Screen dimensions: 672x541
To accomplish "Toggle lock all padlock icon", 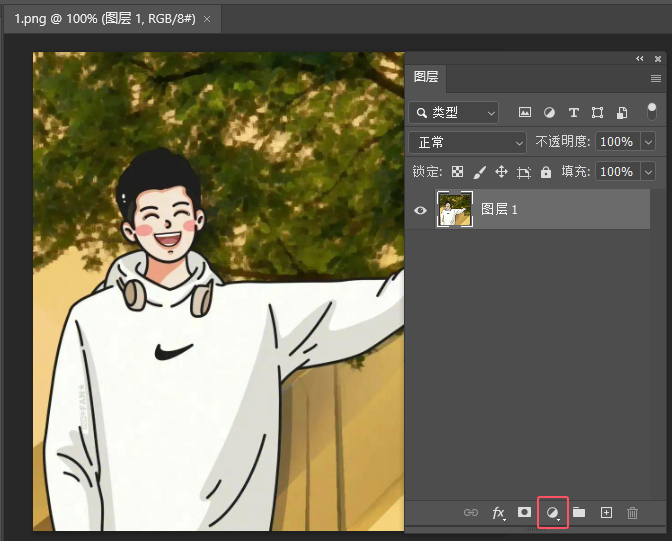I will pos(546,172).
